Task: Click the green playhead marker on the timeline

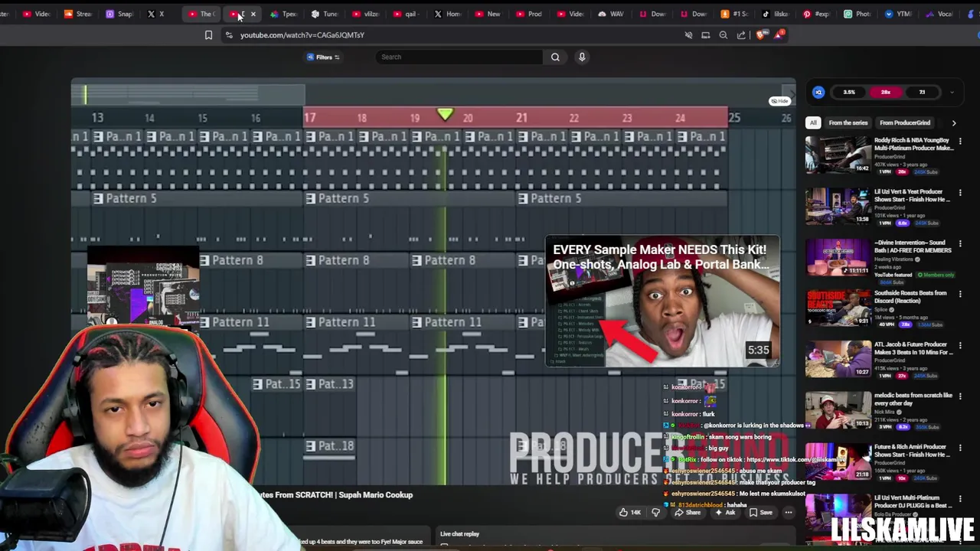Action: point(445,115)
